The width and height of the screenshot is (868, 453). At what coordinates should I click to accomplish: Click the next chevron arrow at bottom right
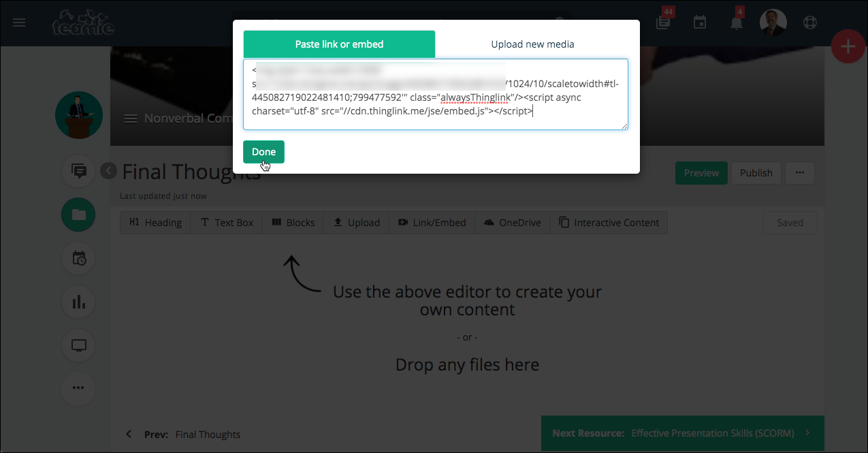pos(807,433)
